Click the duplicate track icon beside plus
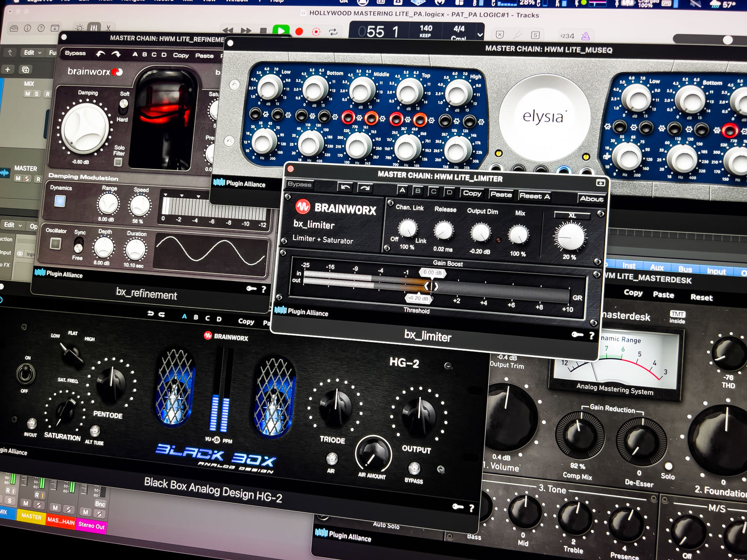 pos(25,69)
